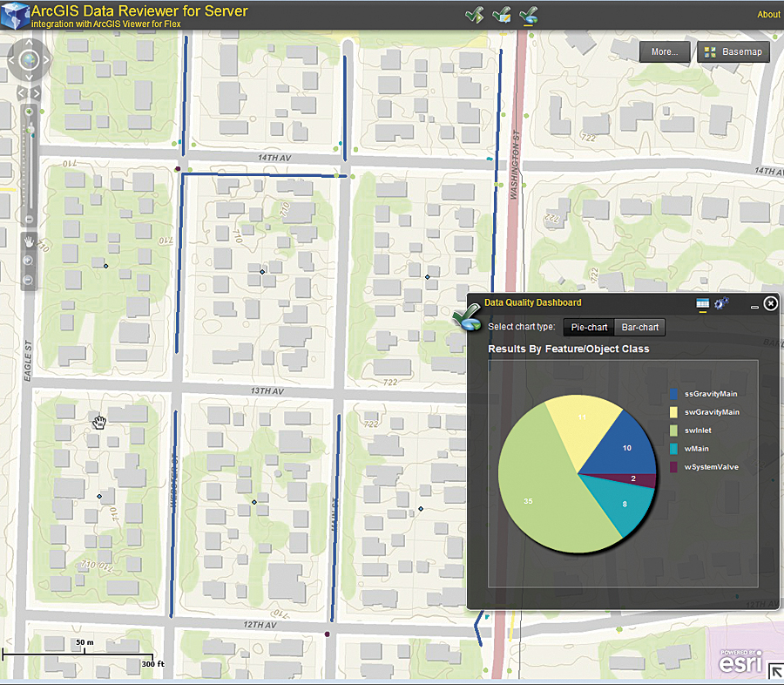Open the dashboard pie-chart icon in toolbar
Screen dimensions: 784x685
[x=528, y=14]
